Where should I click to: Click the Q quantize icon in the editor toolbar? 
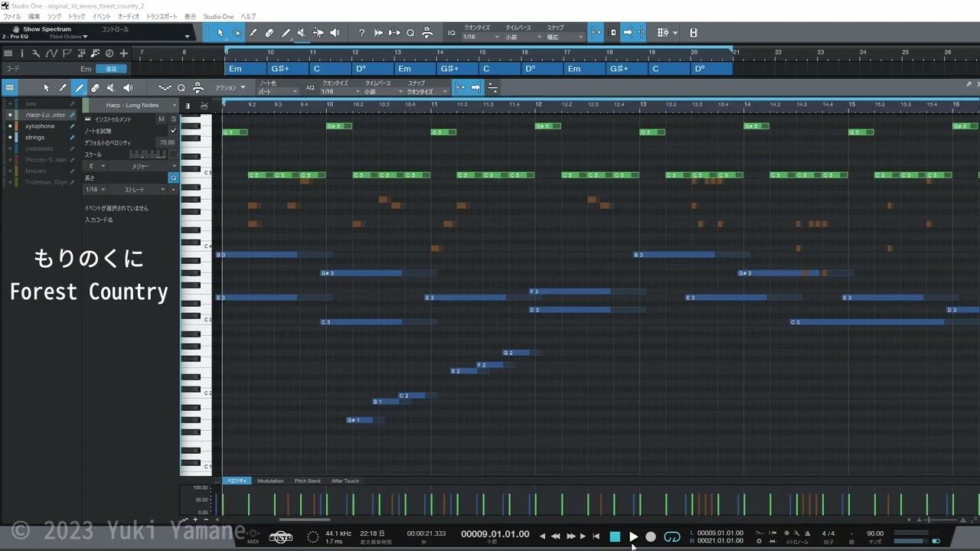click(181, 88)
